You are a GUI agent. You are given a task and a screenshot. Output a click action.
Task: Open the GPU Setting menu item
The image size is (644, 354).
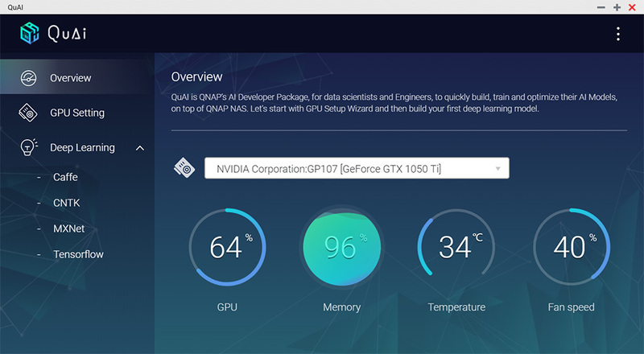pos(77,113)
